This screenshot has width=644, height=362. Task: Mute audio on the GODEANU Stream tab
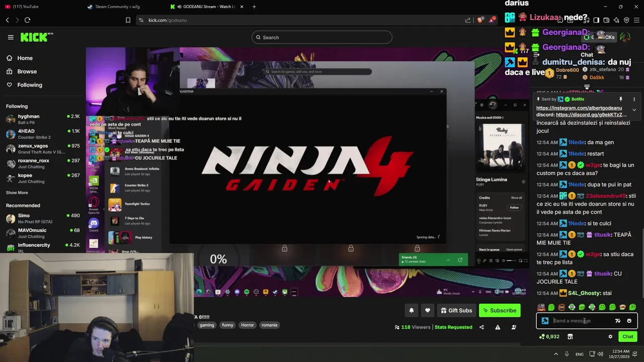(179, 7)
